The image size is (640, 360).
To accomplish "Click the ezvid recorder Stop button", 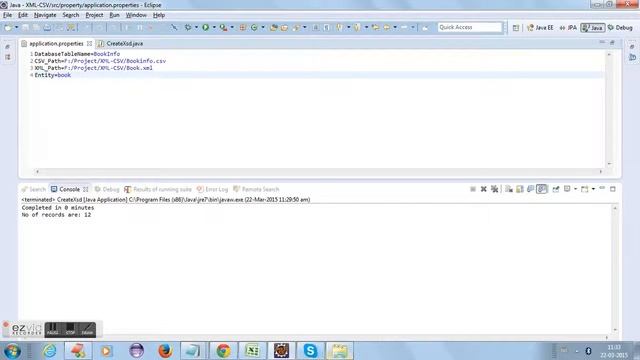I will pos(70,329).
